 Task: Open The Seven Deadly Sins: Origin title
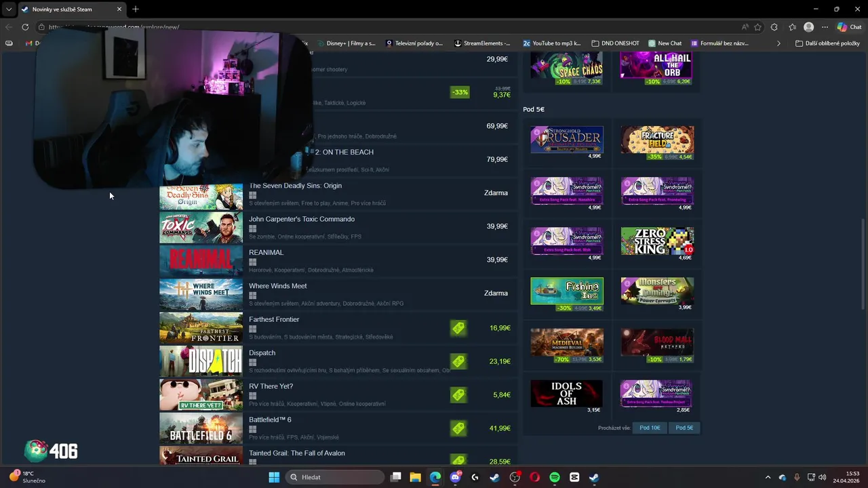click(x=295, y=186)
